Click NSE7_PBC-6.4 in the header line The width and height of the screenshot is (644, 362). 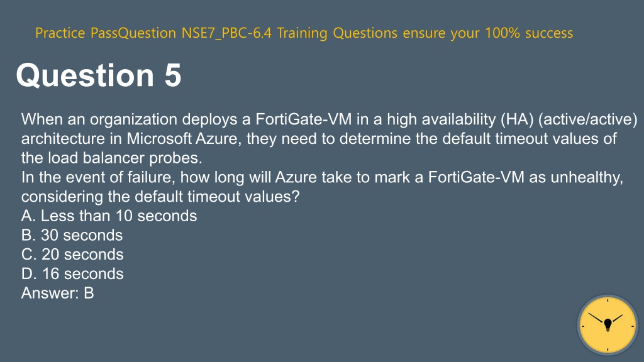pos(226,33)
